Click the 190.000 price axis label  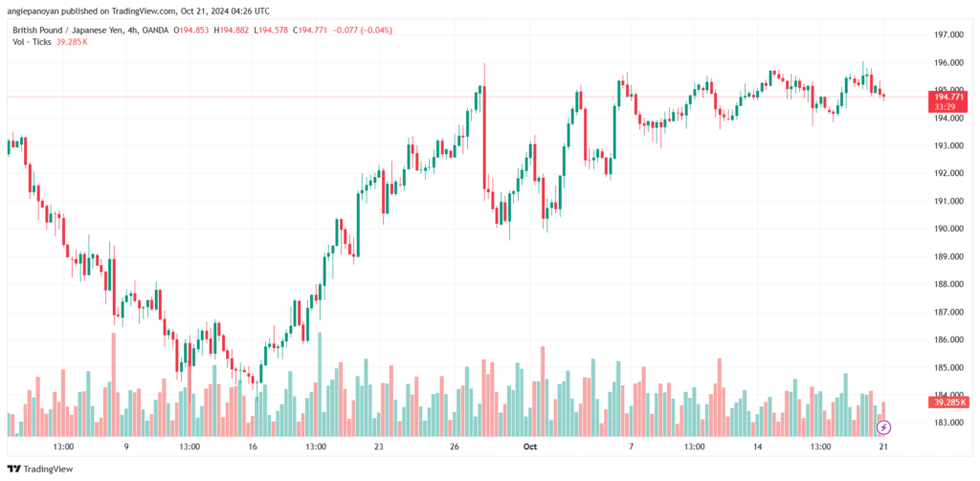tap(947, 229)
